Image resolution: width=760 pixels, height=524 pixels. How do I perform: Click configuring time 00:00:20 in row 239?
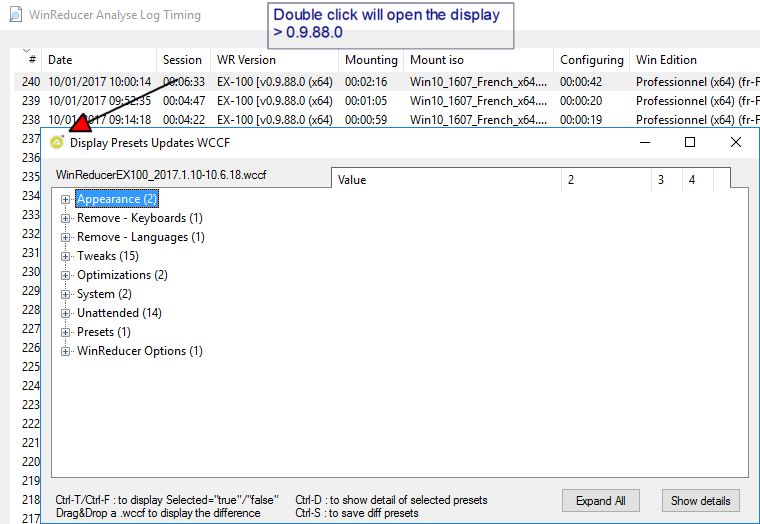[x=581, y=101]
